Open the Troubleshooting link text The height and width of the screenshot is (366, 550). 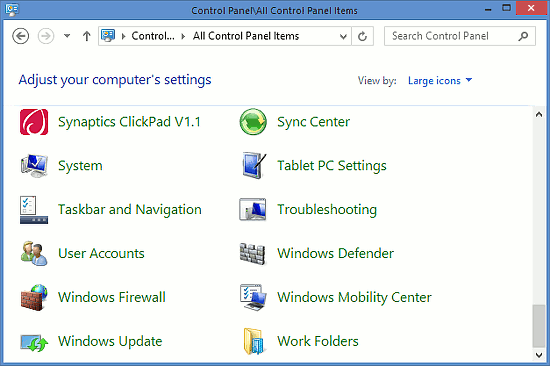tap(327, 210)
